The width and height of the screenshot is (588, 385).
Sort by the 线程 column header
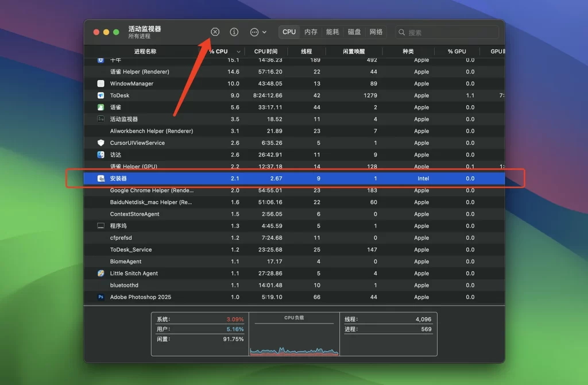point(307,51)
